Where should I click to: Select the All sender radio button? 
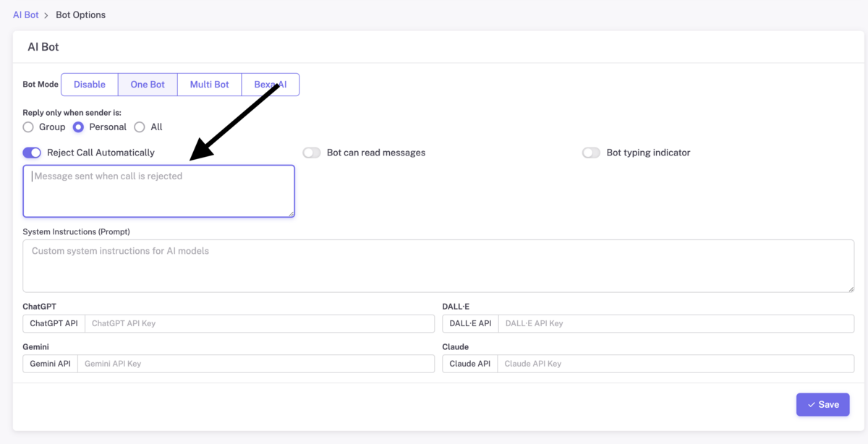pyautogui.click(x=140, y=127)
